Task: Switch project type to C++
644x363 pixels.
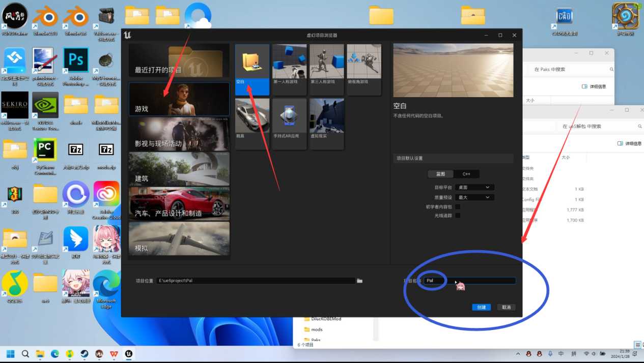Action: 466,174
